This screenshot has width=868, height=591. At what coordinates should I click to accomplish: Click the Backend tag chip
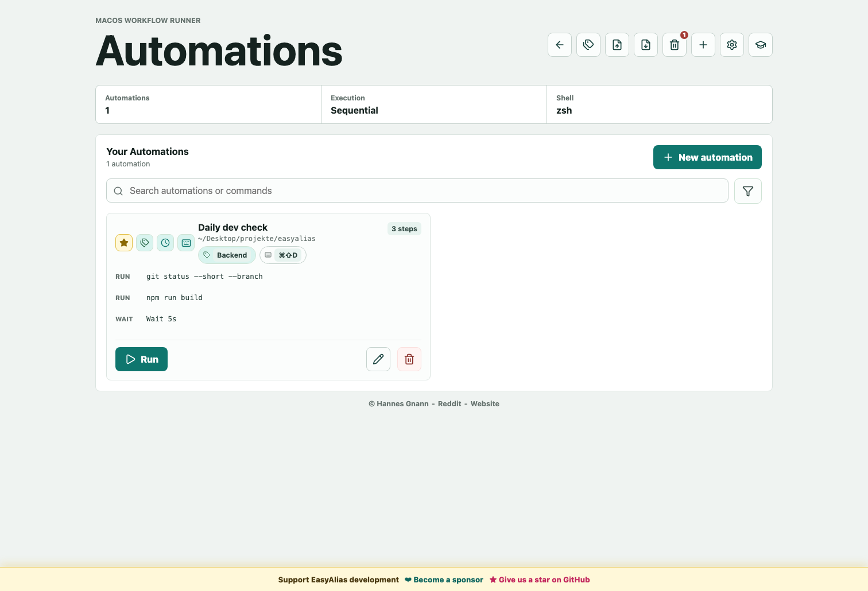point(227,255)
